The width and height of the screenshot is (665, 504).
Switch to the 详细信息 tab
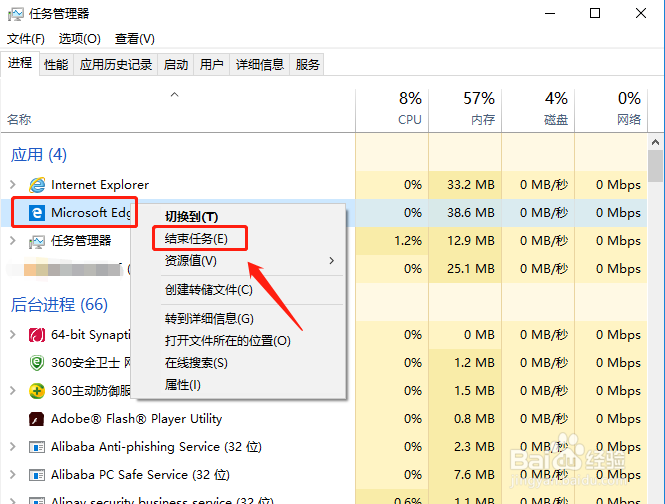(260, 65)
